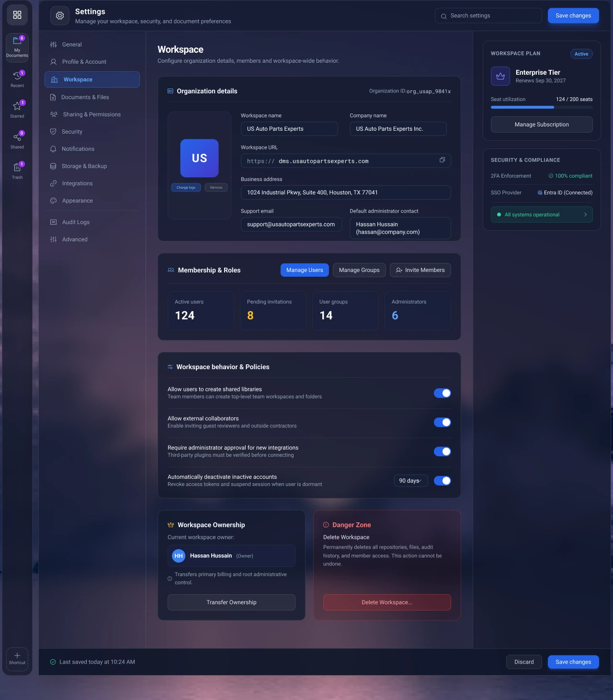Click Change logo button
Viewport: 613px width, 700px height.
click(186, 187)
